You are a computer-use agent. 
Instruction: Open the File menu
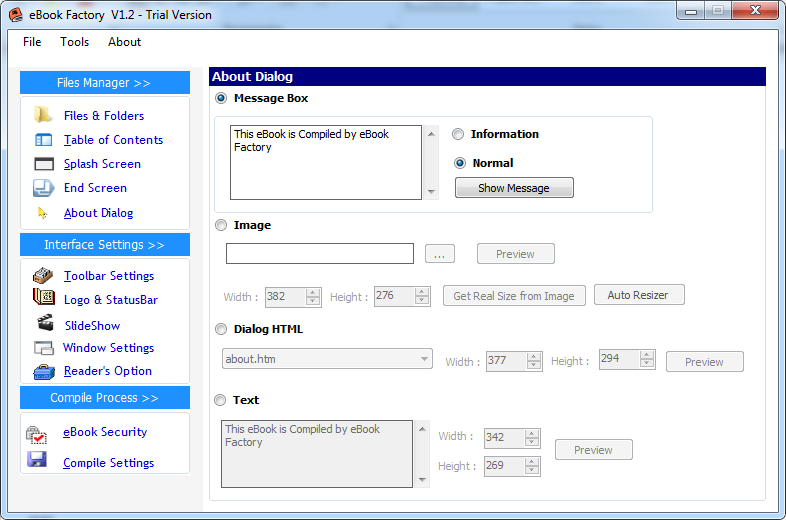pos(32,42)
